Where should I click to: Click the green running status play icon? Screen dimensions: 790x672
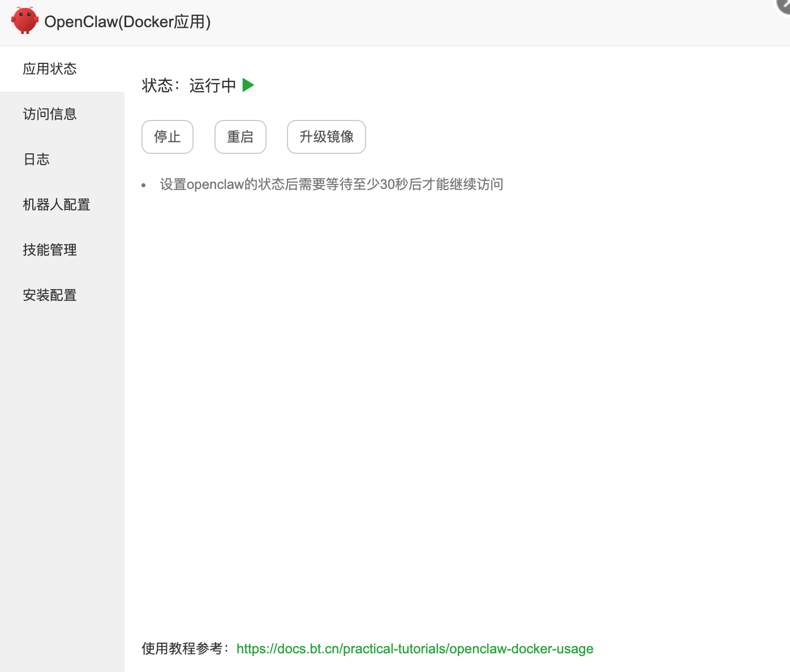coord(248,85)
